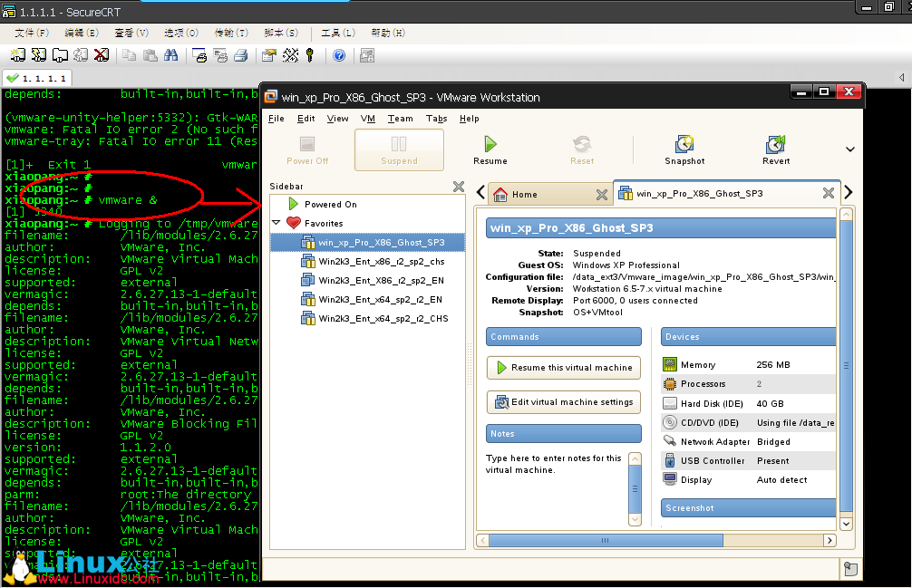Screen dimensions: 912x588
Task: Click the SecureCRT printer icon
Action: 241,55
